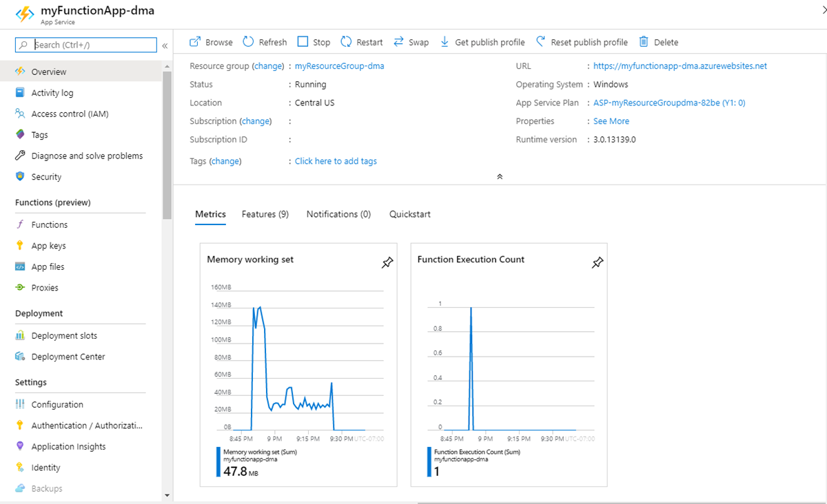
Task: Open the Features (9) tab
Action: pyautogui.click(x=265, y=214)
